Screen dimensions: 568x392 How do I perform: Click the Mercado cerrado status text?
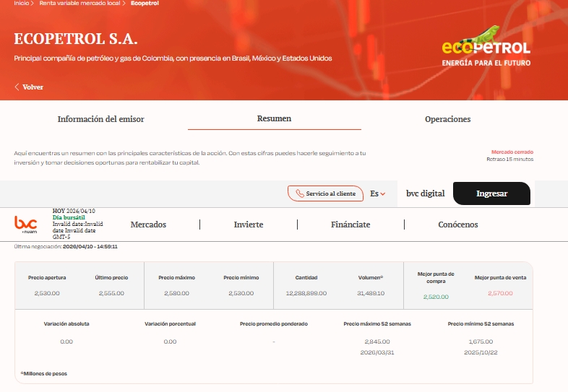point(512,152)
